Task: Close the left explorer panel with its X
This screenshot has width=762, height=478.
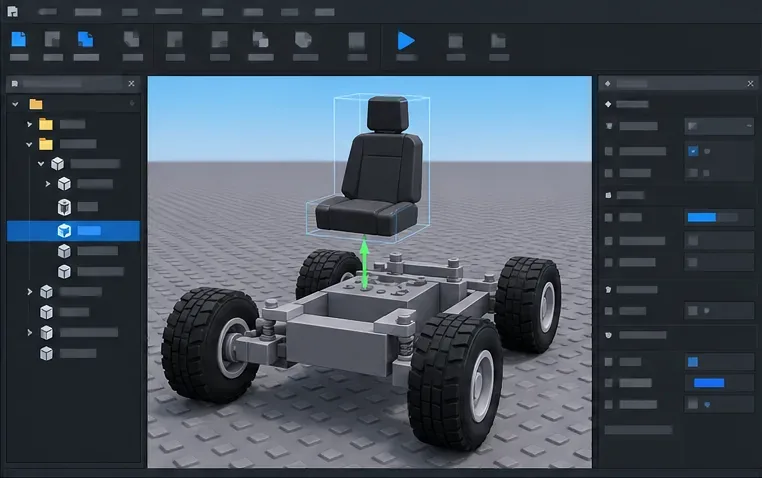Action: click(x=131, y=84)
